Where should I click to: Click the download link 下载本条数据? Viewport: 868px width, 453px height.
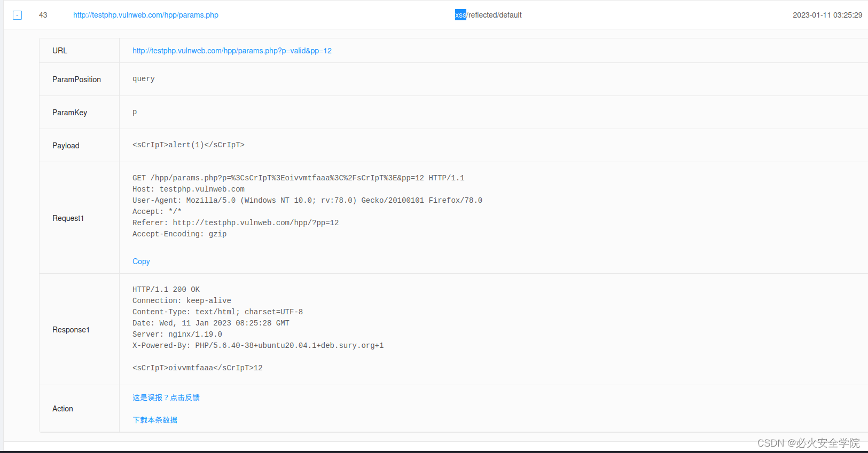(155, 420)
